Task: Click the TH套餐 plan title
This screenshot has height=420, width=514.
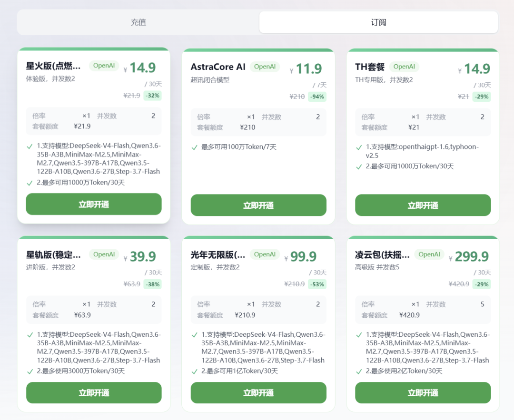Action: tap(370, 67)
